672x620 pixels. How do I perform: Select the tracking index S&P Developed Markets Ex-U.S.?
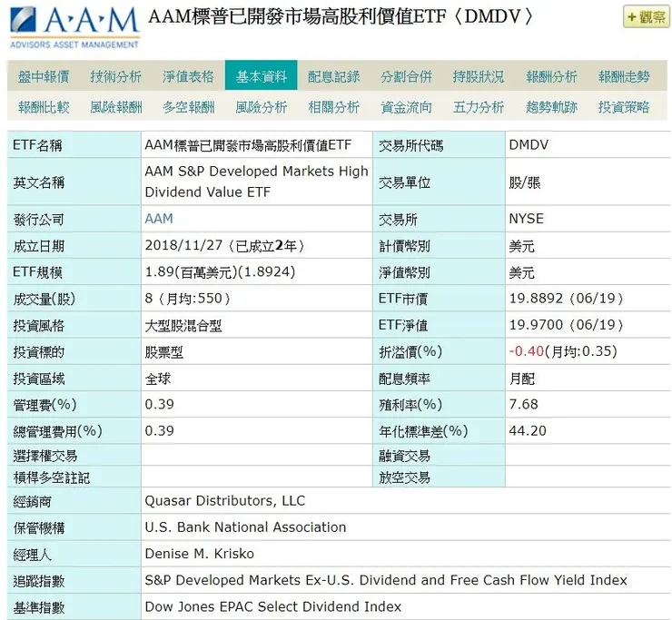[x=386, y=580]
